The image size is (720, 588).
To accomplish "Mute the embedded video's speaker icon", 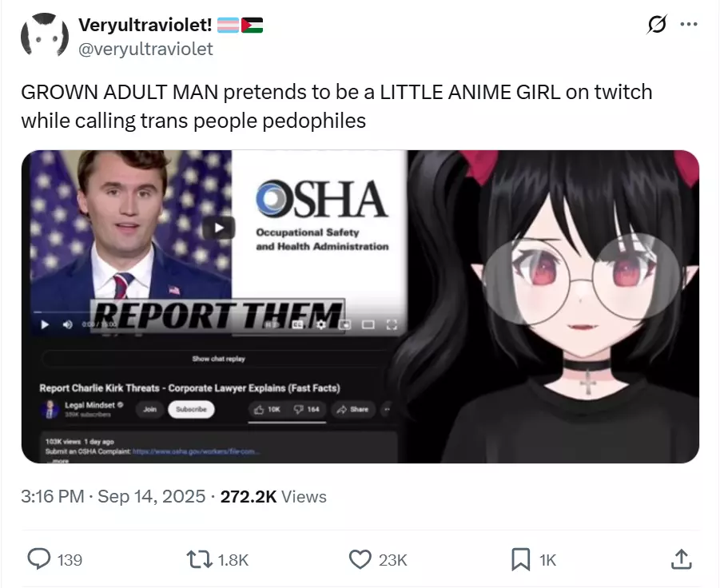I will coord(67,324).
